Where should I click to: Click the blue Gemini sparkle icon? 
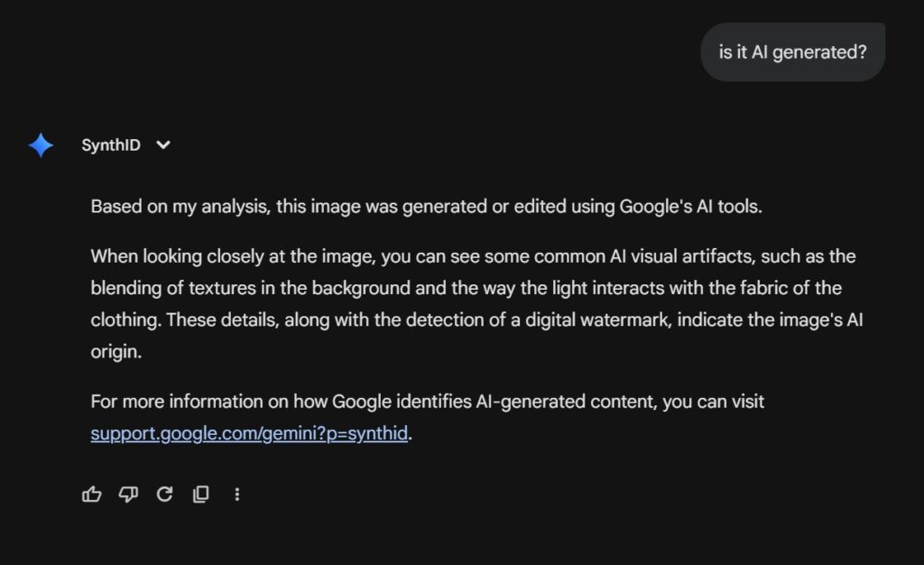tap(41, 145)
